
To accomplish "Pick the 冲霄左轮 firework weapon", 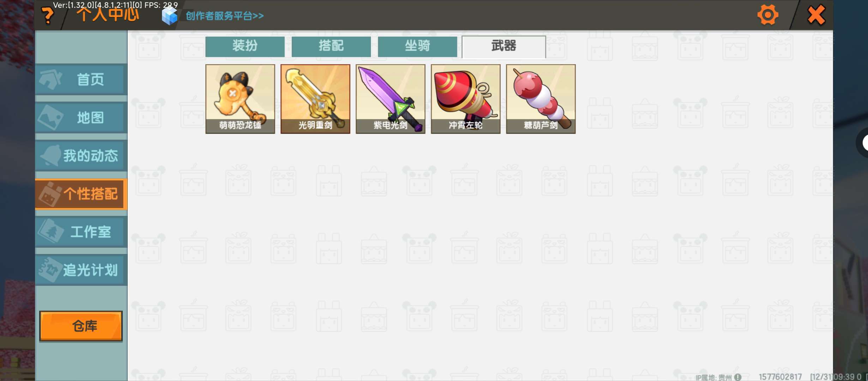I will [466, 99].
